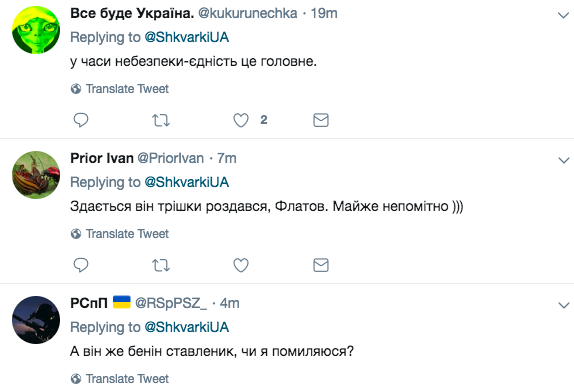Open @ShkvarkiUA mention in Prior Ivan reply

click(187, 182)
